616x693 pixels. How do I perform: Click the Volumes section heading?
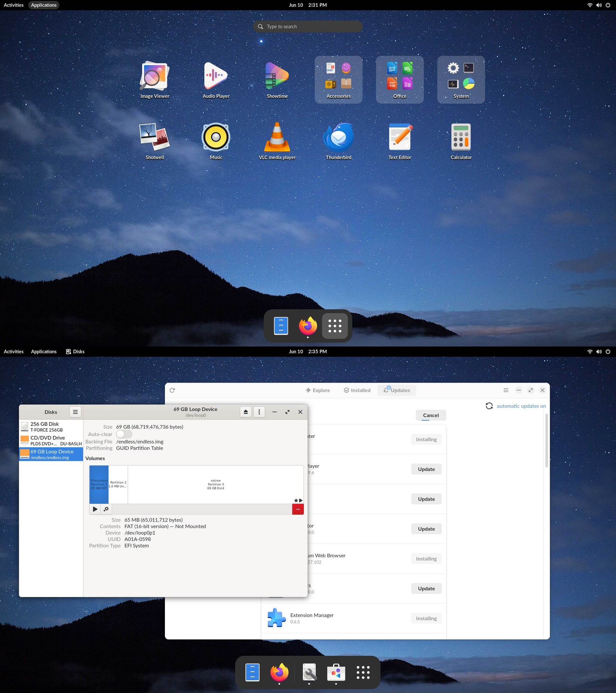click(95, 458)
